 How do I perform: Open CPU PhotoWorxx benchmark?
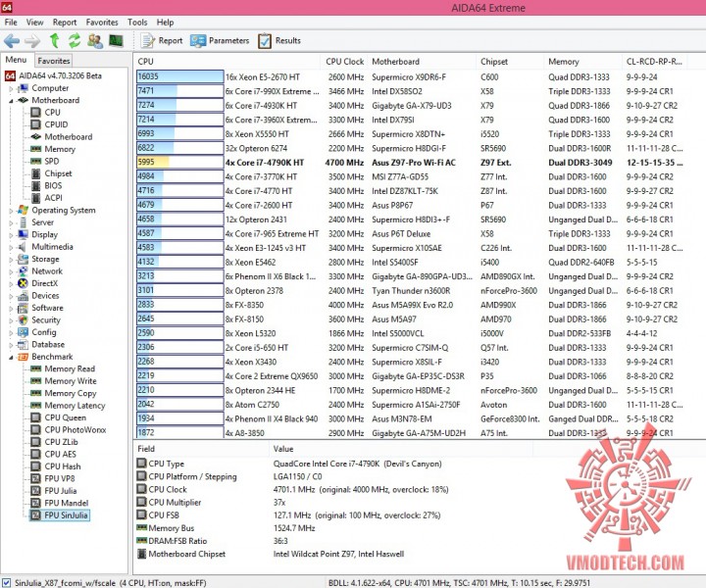(x=76, y=429)
